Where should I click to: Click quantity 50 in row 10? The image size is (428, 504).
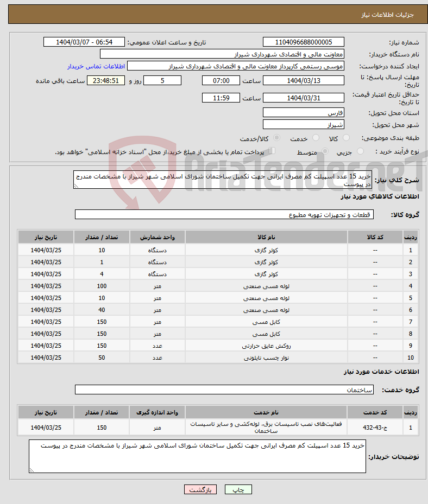coord(102,358)
